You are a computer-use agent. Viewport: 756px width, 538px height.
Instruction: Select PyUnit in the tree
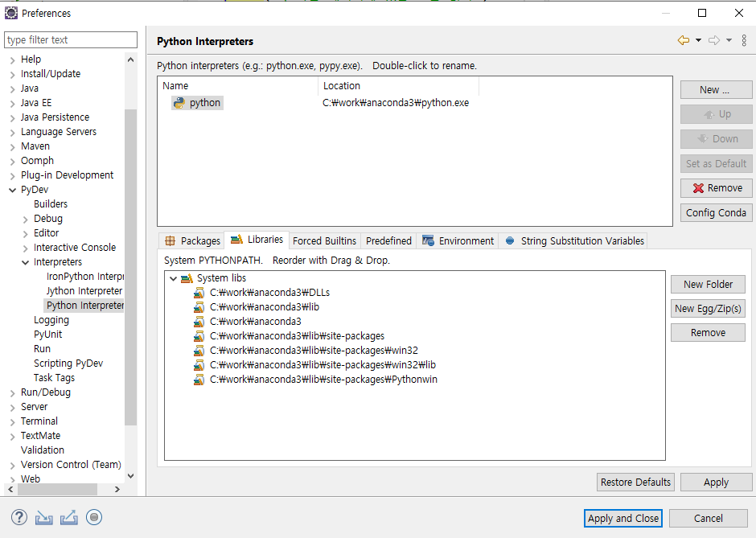coord(47,334)
